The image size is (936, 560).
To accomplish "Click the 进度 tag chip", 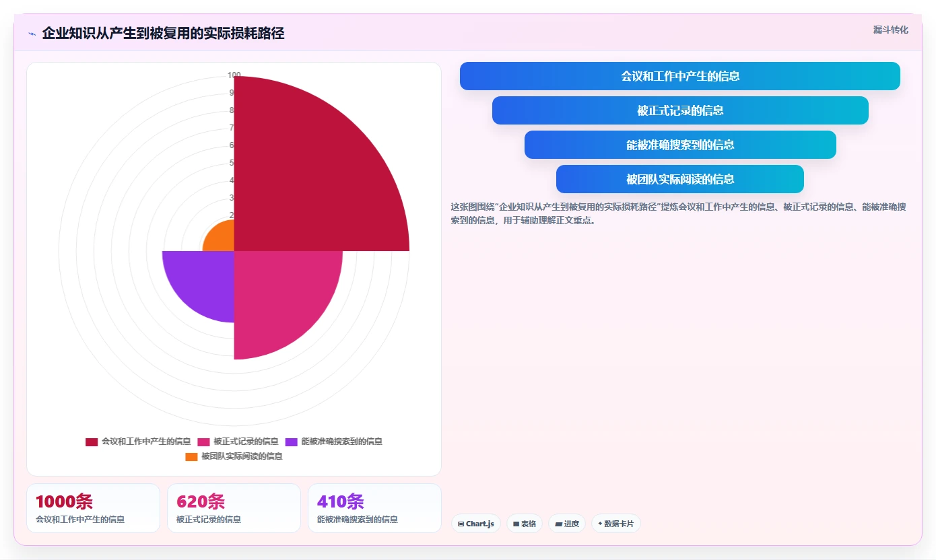I will (x=567, y=524).
